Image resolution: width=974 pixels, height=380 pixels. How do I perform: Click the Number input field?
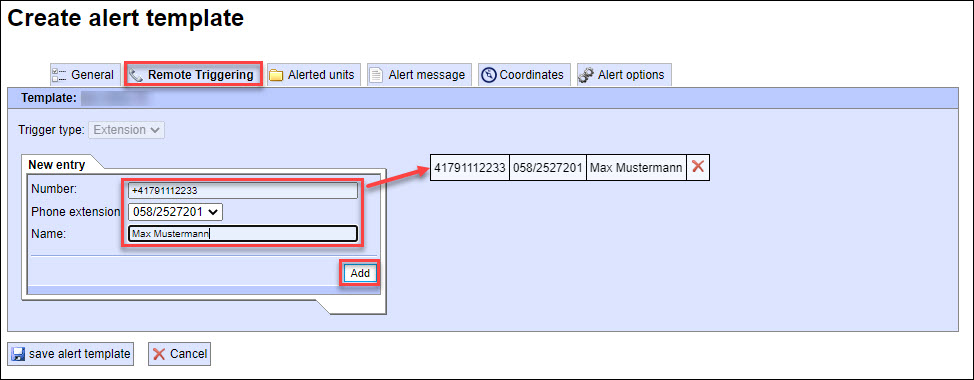coord(243,190)
